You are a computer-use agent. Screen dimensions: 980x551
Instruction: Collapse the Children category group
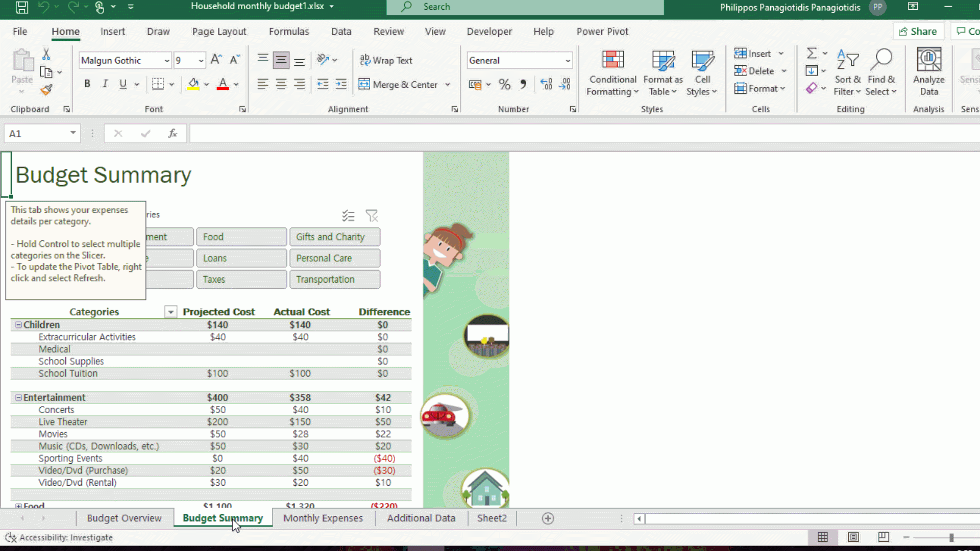(18, 325)
